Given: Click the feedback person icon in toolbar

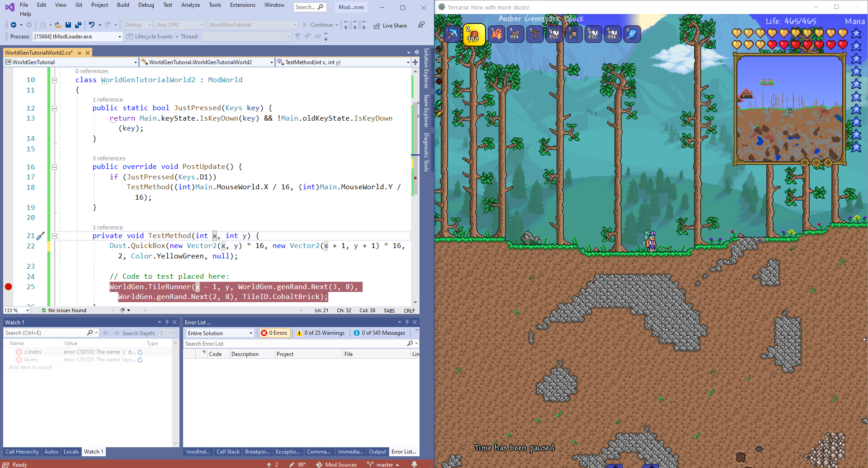Looking at the screenshot, I should [421, 25].
